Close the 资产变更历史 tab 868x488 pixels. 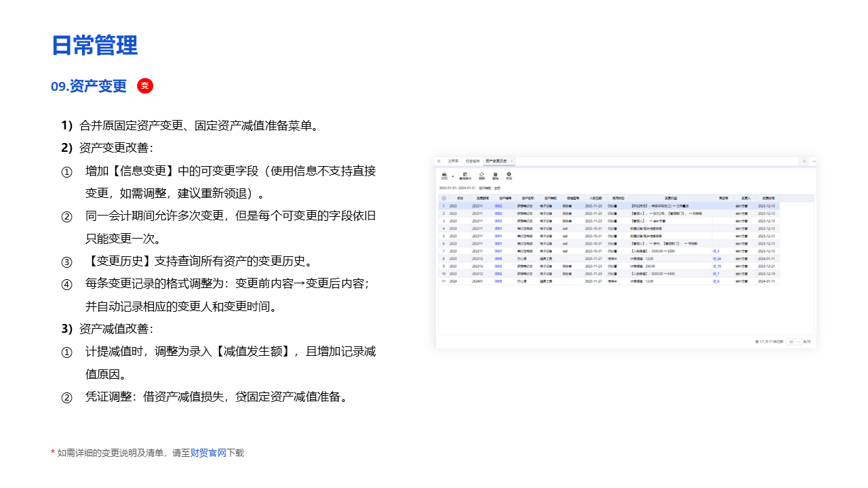point(513,161)
